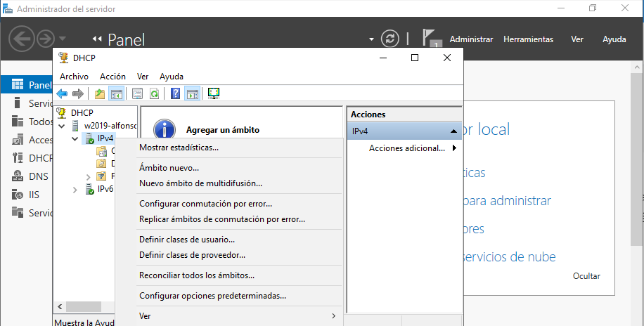Viewport: 644px width, 326px height.
Task: Select the local server sidebar icon
Action: pos(18,103)
